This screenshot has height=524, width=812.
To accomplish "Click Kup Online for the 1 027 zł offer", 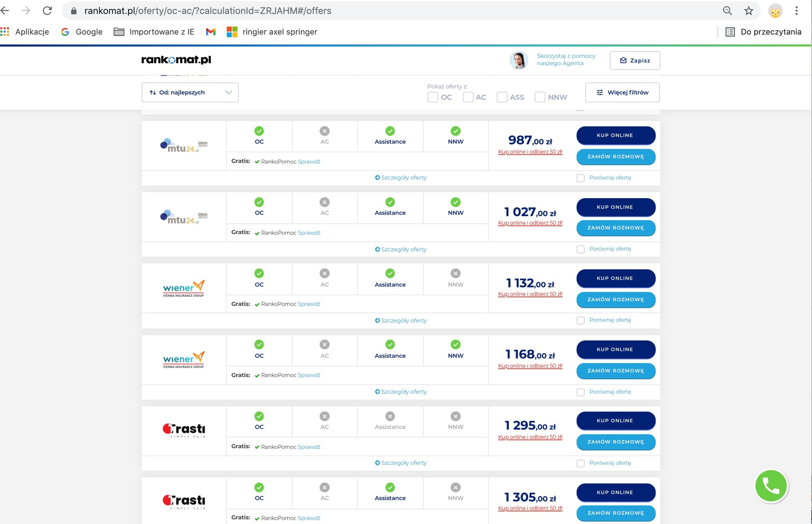I will [615, 207].
